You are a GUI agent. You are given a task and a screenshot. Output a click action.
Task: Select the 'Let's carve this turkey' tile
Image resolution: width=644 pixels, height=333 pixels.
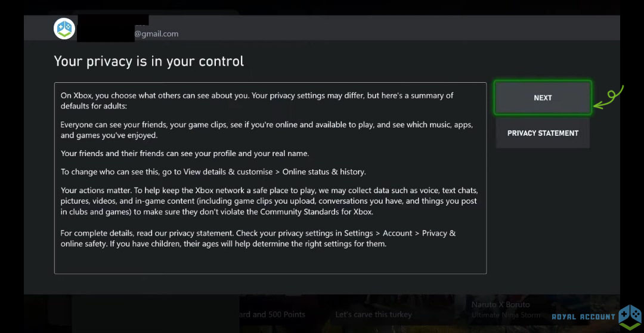pos(373,314)
